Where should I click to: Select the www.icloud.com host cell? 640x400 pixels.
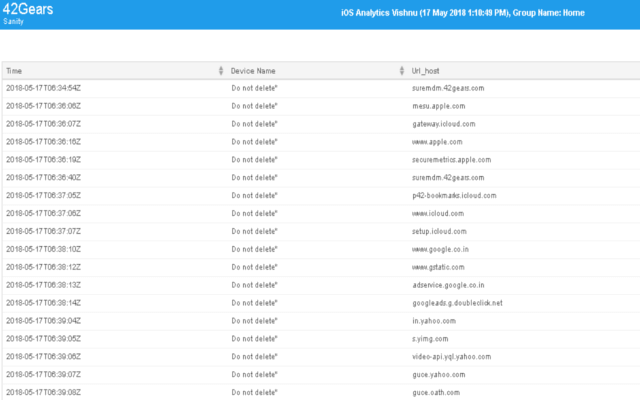pos(438,213)
